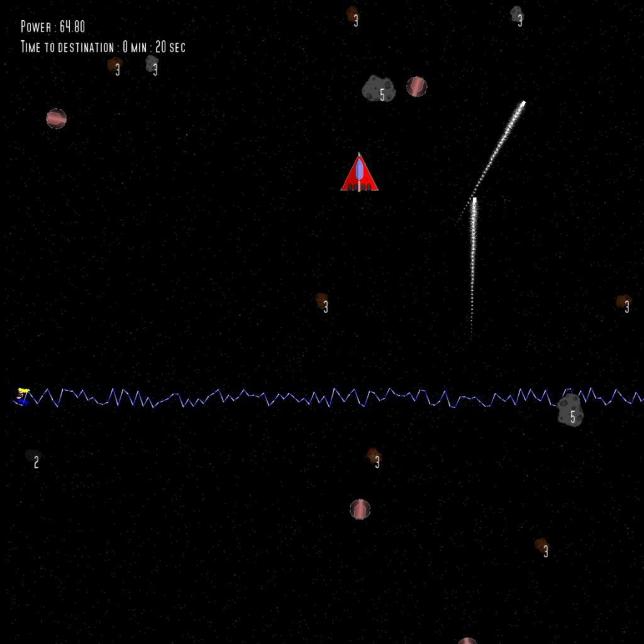
Task: Click the head of the diagonal comet
Action: [523, 103]
